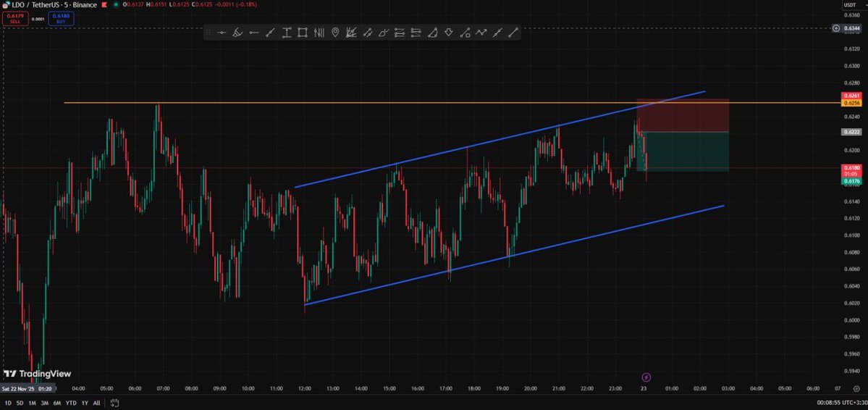Set time range to 1D
Image resolution: width=868 pixels, height=410 pixels.
[x=8, y=403]
